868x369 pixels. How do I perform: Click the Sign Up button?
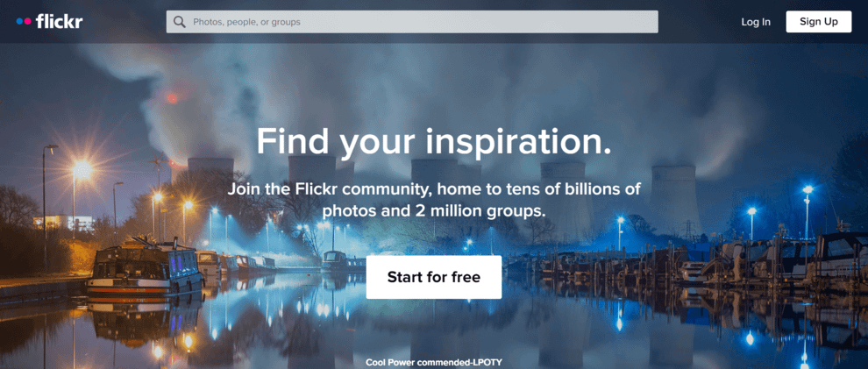coord(819,22)
